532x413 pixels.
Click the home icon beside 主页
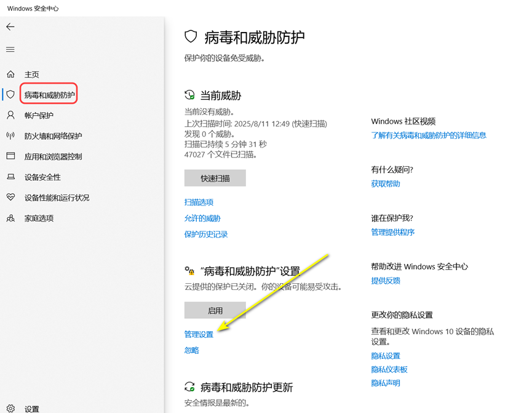click(11, 74)
